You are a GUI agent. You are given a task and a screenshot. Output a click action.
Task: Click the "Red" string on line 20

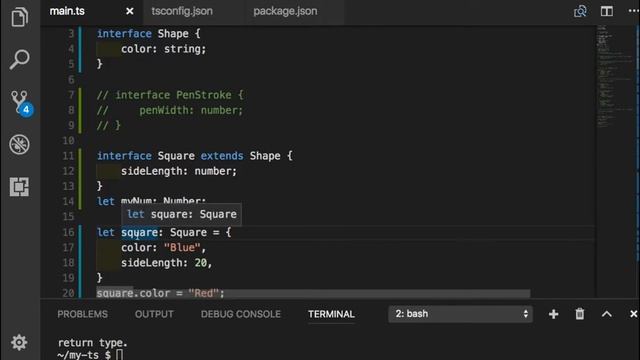204,293
